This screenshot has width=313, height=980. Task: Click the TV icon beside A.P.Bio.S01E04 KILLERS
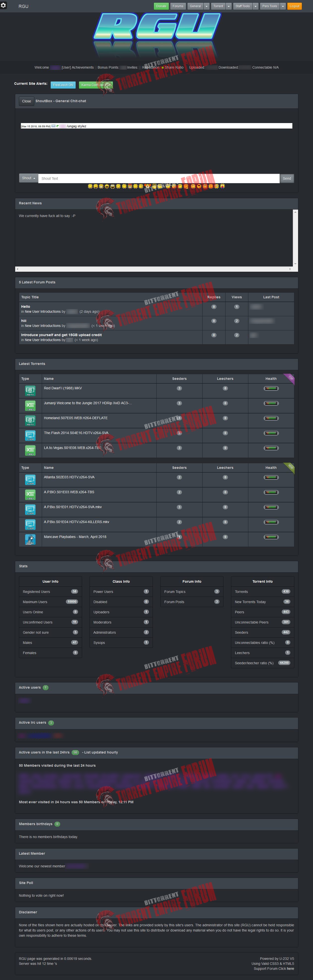pos(30,524)
